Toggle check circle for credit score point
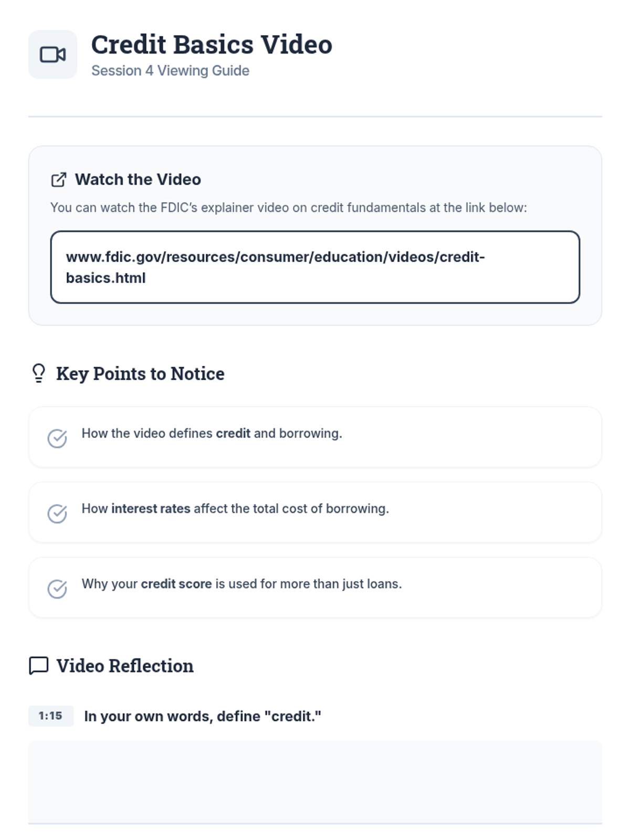 click(57, 588)
